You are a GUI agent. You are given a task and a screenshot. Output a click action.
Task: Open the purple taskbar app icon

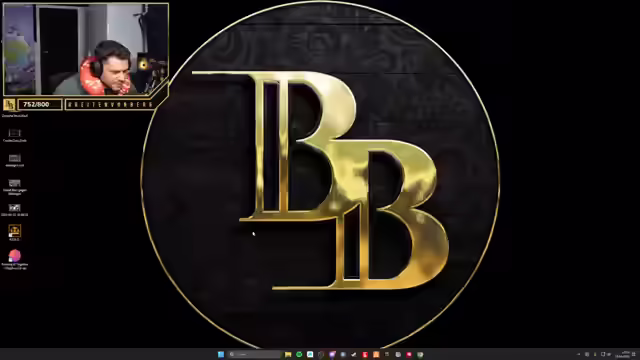(x=332, y=354)
